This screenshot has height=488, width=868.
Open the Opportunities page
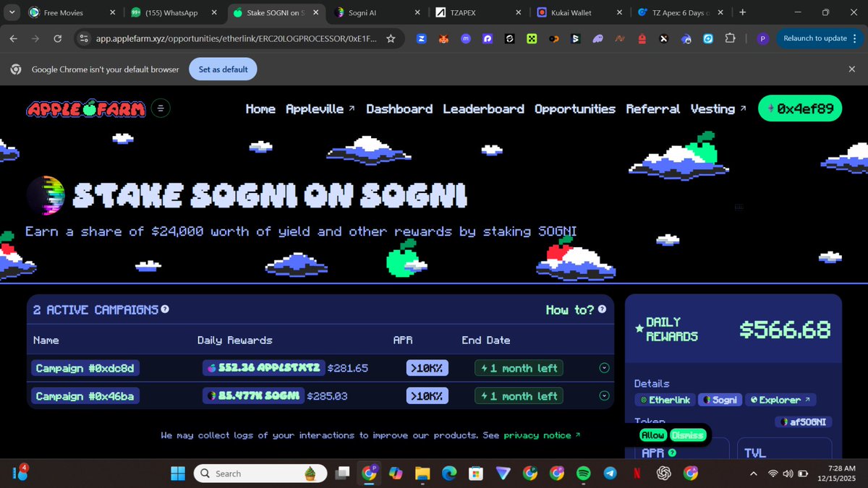click(575, 108)
